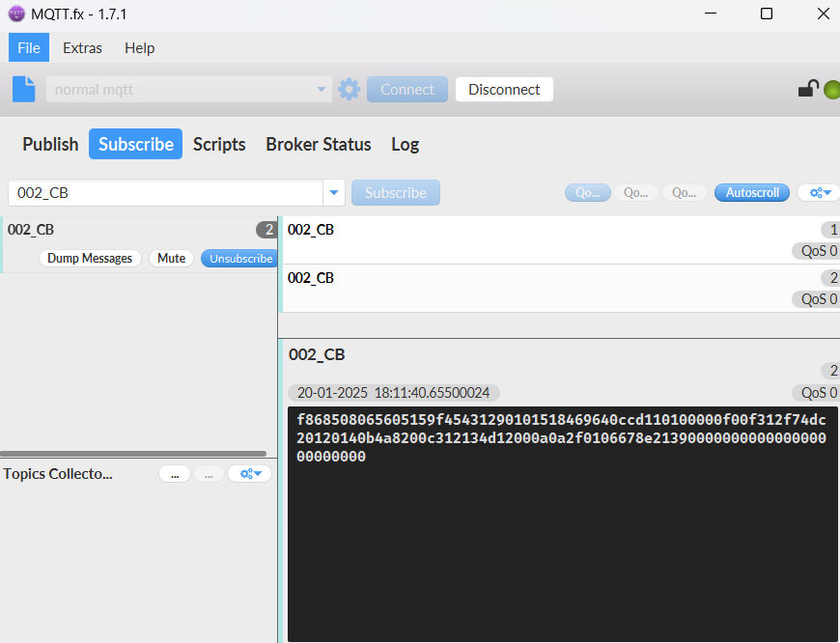The width and height of the screenshot is (840, 643).
Task: Minimize the MQTT.fx window
Action: pyautogui.click(x=711, y=14)
